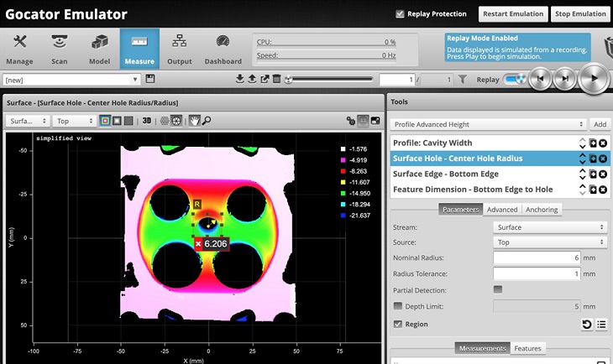Enable the Depth Limit checkbox

click(397, 306)
